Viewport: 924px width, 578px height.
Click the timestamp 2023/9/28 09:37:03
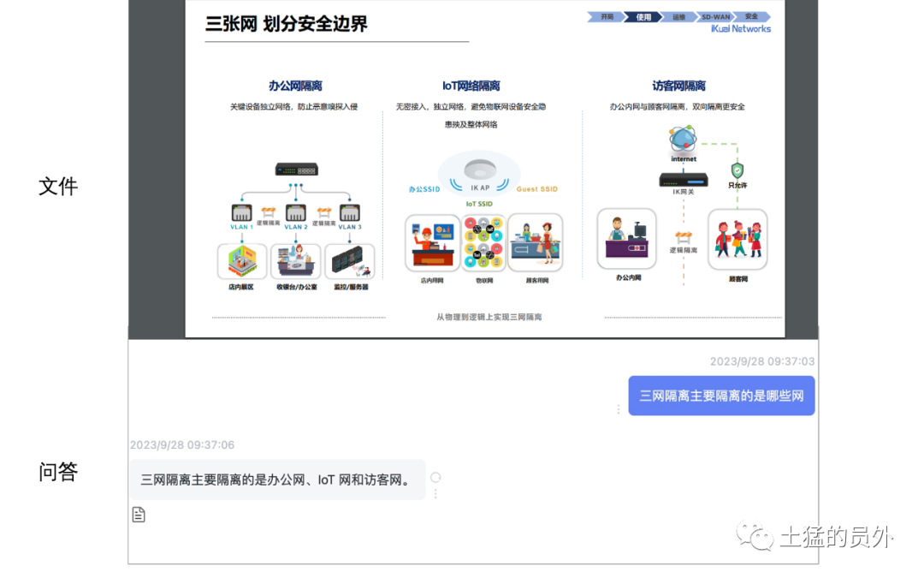click(x=762, y=361)
